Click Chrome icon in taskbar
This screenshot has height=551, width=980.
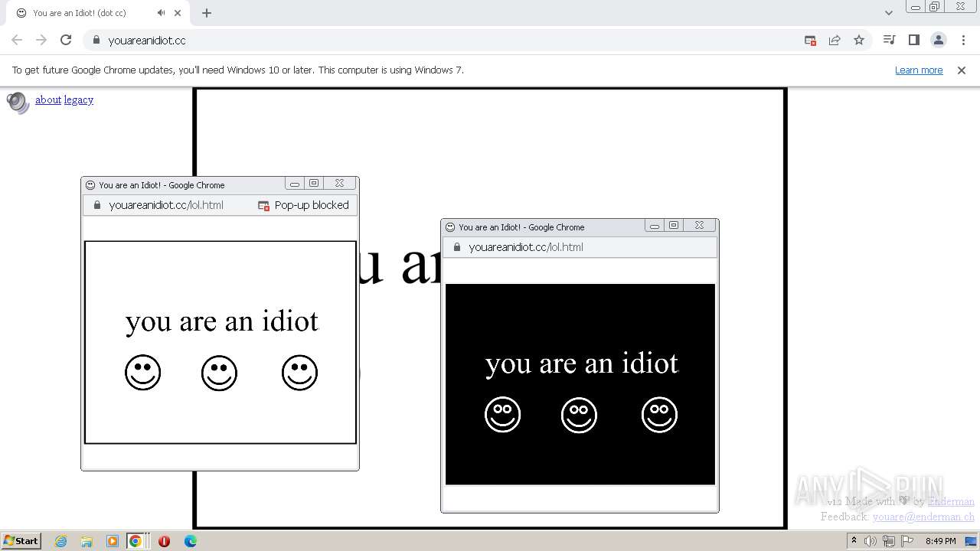(x=136, y=541)
